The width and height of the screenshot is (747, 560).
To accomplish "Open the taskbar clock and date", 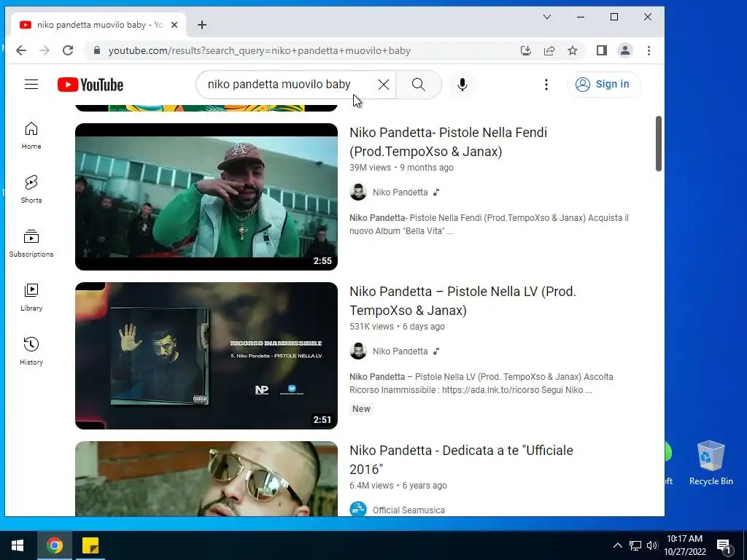I will [x=684, y=545].
